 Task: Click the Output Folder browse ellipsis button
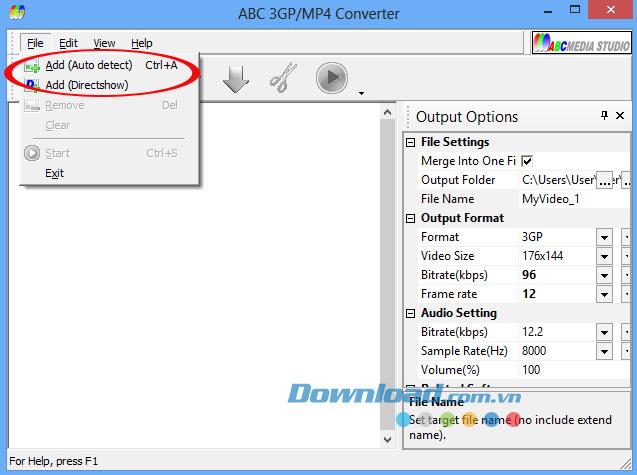click(x=605, y=180)
